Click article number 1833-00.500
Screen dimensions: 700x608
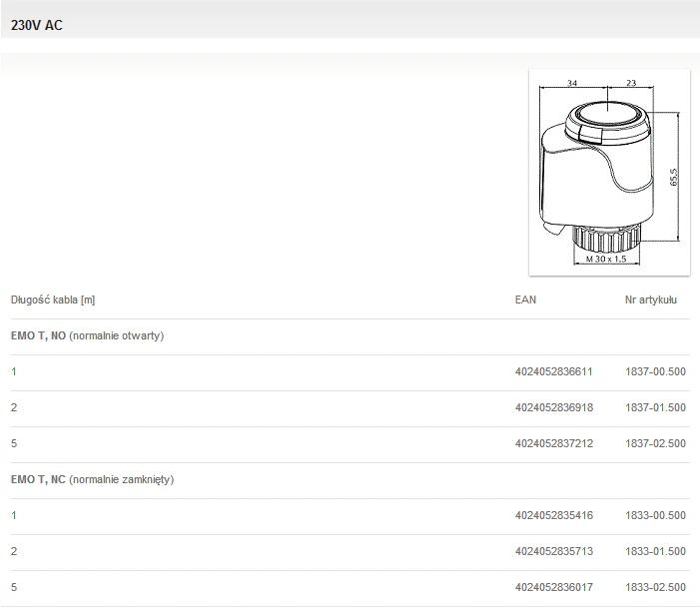tap(655, 515)
